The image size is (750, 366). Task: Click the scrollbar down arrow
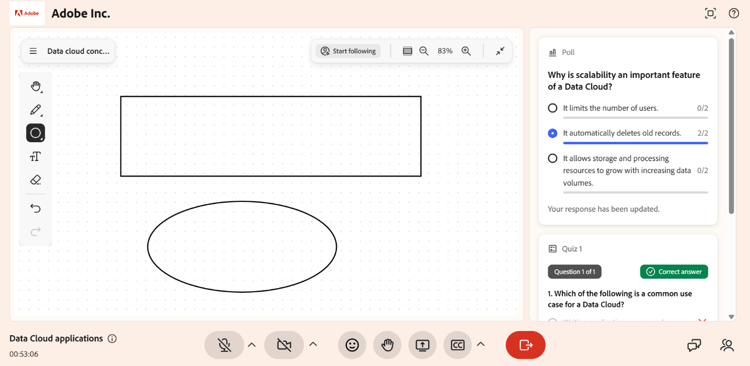731,317
